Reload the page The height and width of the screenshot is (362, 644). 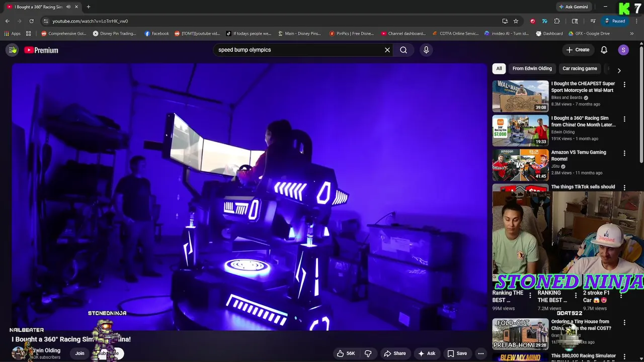click(31, 21)
